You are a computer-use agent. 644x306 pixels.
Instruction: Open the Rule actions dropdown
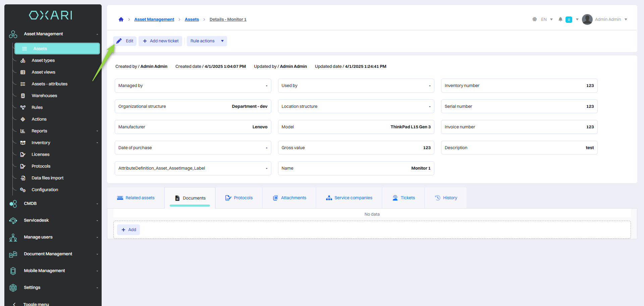[207, 41]
